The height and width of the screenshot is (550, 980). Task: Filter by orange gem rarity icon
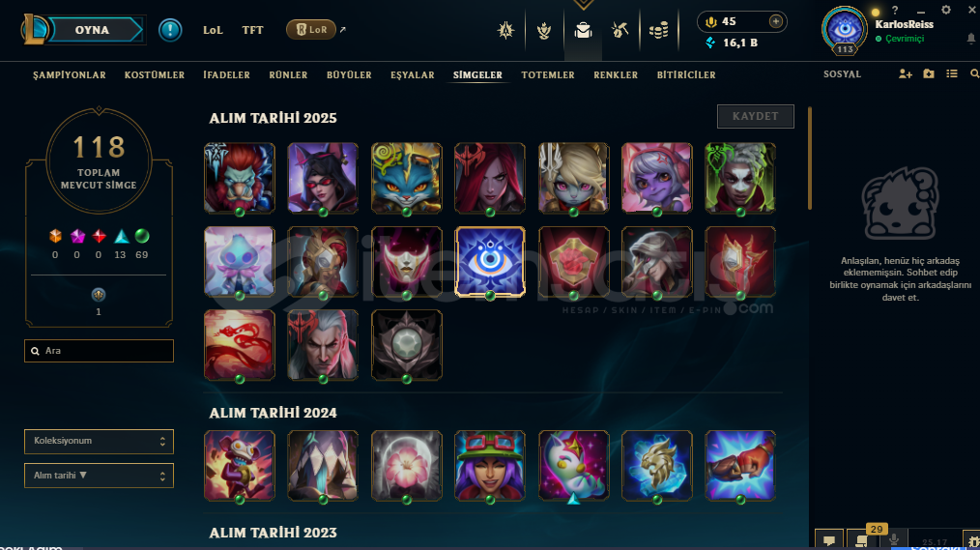(x=56, y=236)
